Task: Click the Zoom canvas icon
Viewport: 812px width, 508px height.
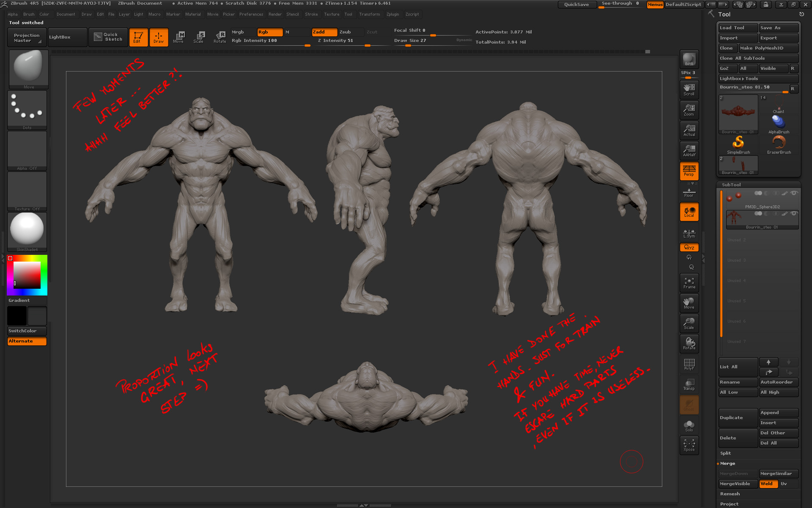Action: [x=689, y=110]
